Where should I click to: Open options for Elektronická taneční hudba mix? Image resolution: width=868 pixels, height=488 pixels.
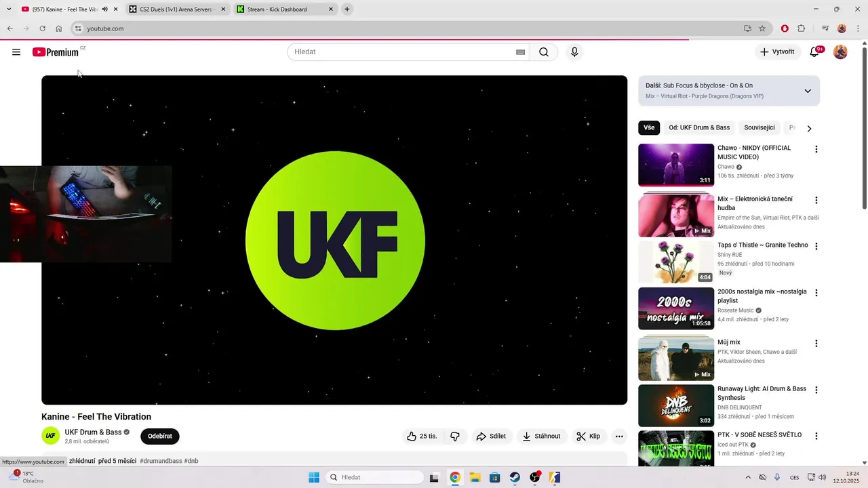point(816,201)
